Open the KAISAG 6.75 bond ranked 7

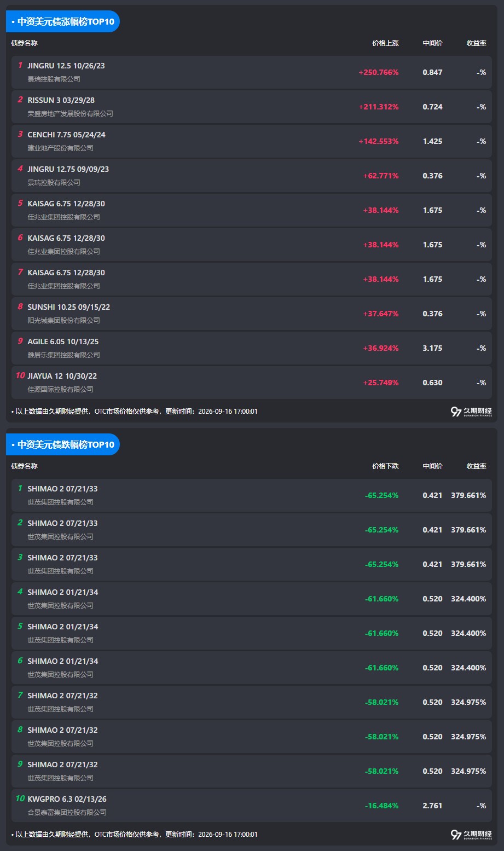(66, 273)
